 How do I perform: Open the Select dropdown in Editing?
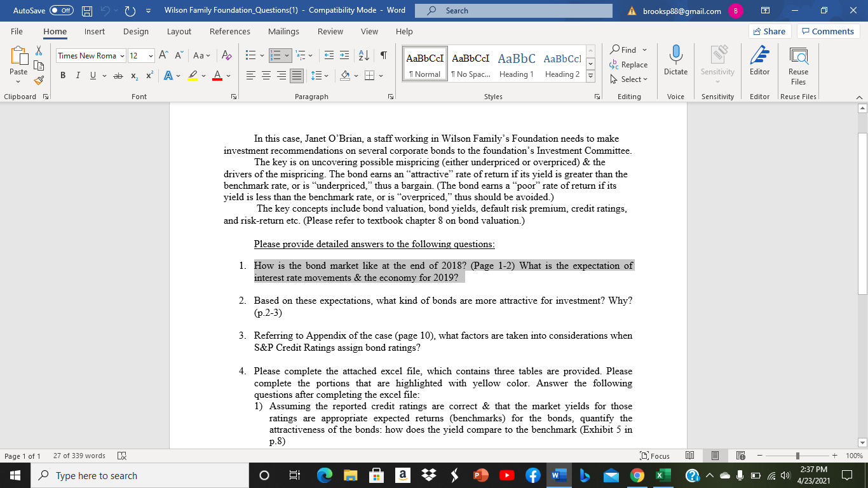pos(628,79)
